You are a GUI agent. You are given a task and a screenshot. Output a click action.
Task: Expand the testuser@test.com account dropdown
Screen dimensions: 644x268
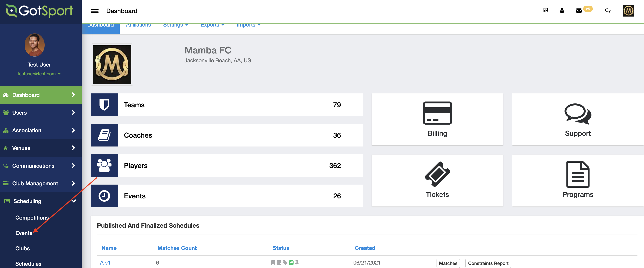click(39, 74)
